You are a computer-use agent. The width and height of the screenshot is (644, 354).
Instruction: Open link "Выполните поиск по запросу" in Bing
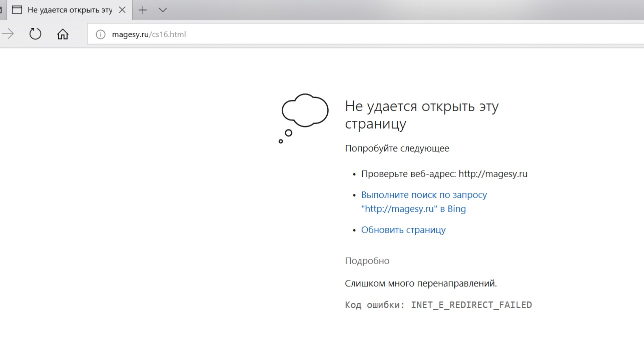pyautogui.click(x=424, y=201)
